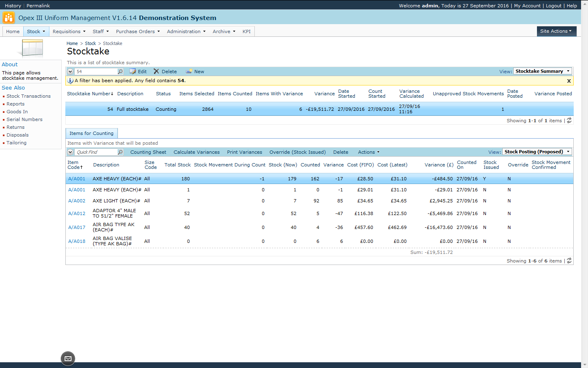Sort by Item Code column header
The image size is (588, 368).
tap(75, 165)
